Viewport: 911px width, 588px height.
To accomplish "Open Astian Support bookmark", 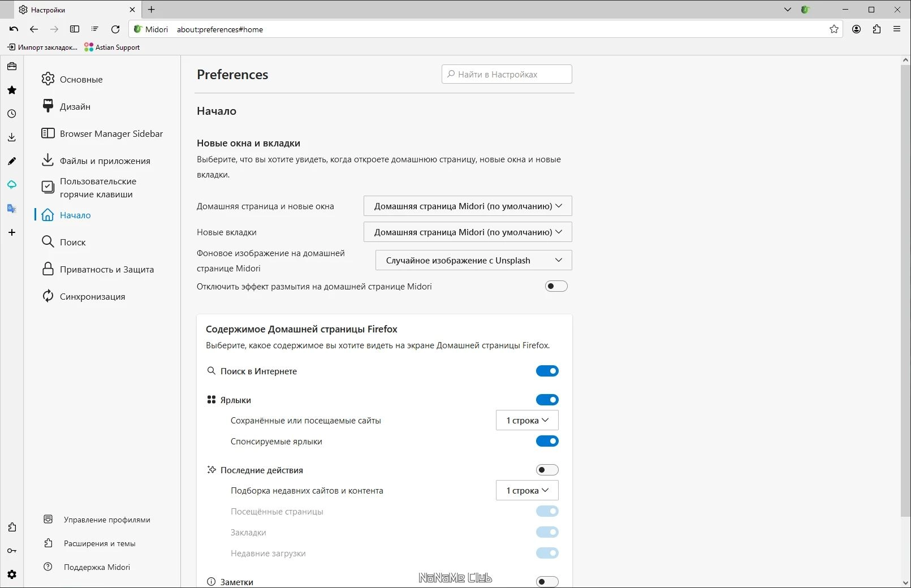I will [112, 47].
